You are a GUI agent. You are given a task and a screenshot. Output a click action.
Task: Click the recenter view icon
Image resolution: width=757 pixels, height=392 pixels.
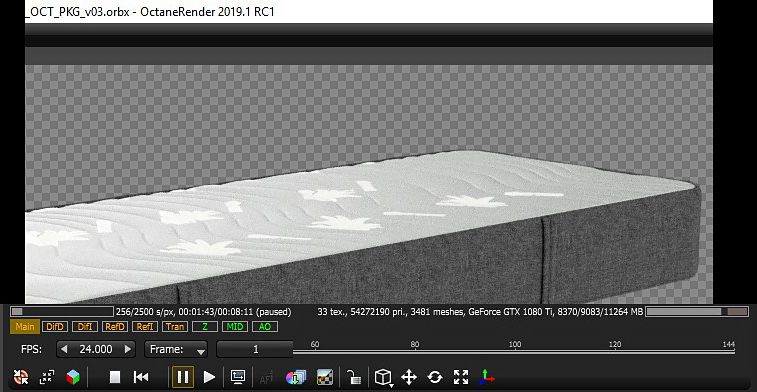click(x=21, y=377)
